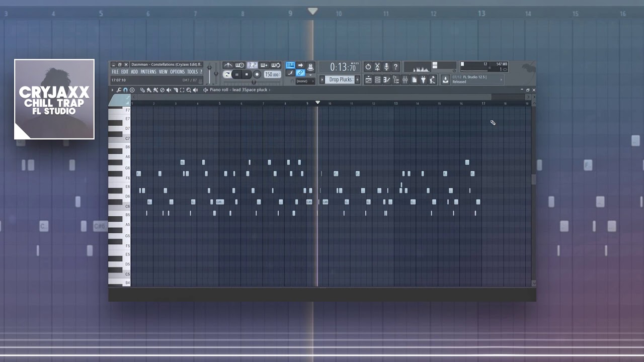This screenshot has height=362, width=644.
Task: Open the one-click audio recording microphone
Action: point(386,67)
